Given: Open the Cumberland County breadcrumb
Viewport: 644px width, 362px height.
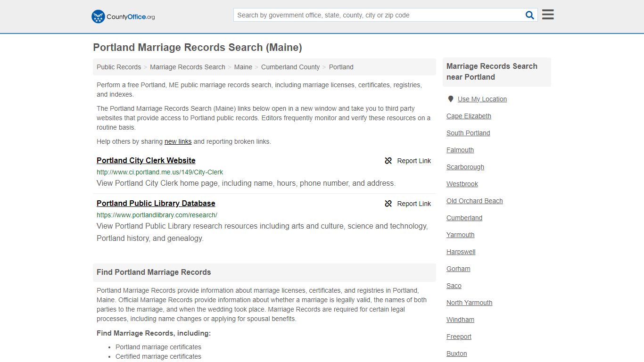Looking at the screenshot, I should coord(290,67).
